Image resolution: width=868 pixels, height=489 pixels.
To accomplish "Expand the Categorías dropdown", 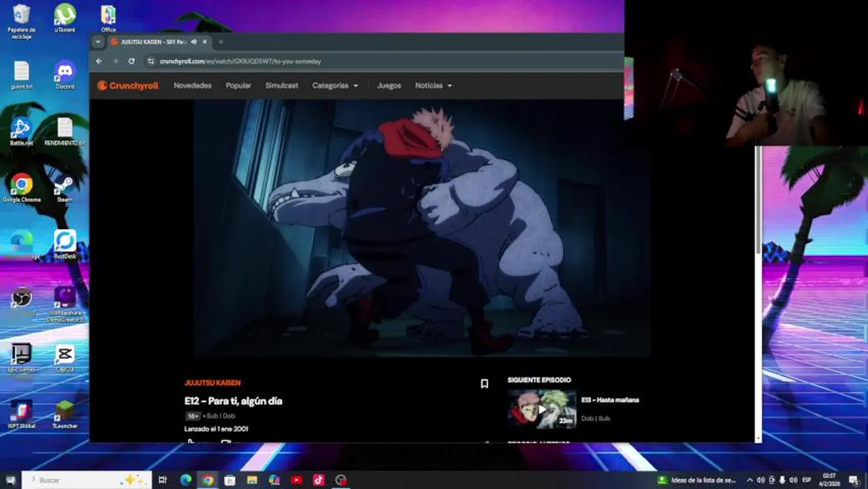I will pyautogui.click(x=335, y=86).
